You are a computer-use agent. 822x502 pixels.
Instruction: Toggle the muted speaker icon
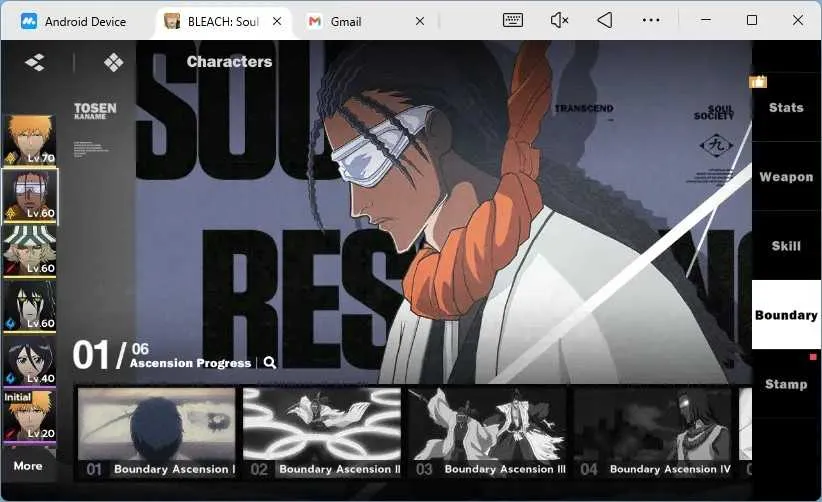coord(559,20)
